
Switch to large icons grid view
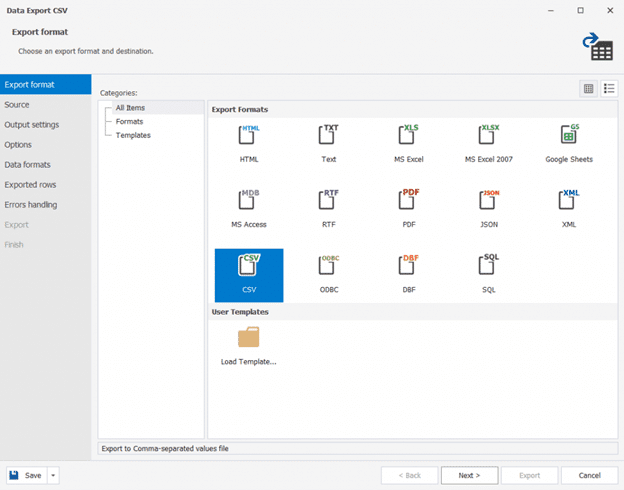pos(588,89)
